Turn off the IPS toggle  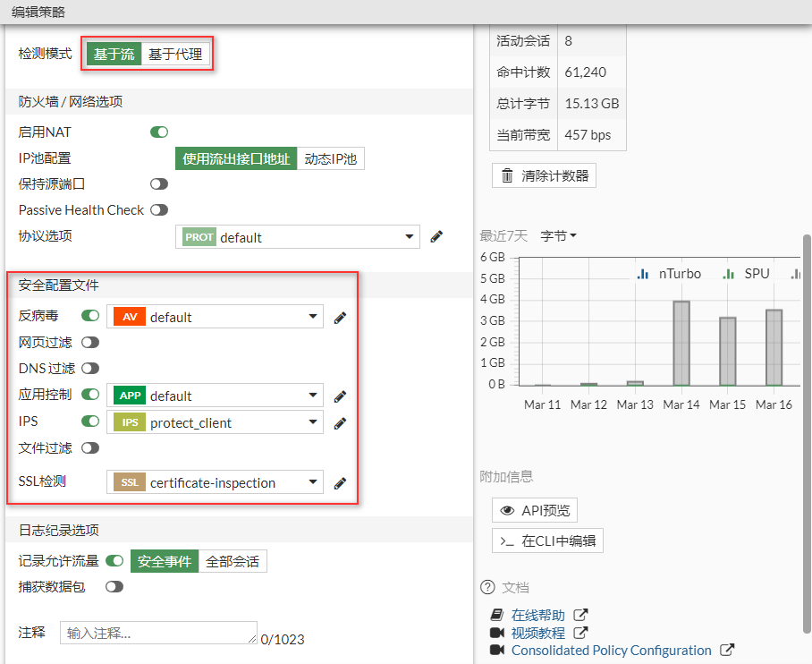pyautogui.click(x=90, y=421)
